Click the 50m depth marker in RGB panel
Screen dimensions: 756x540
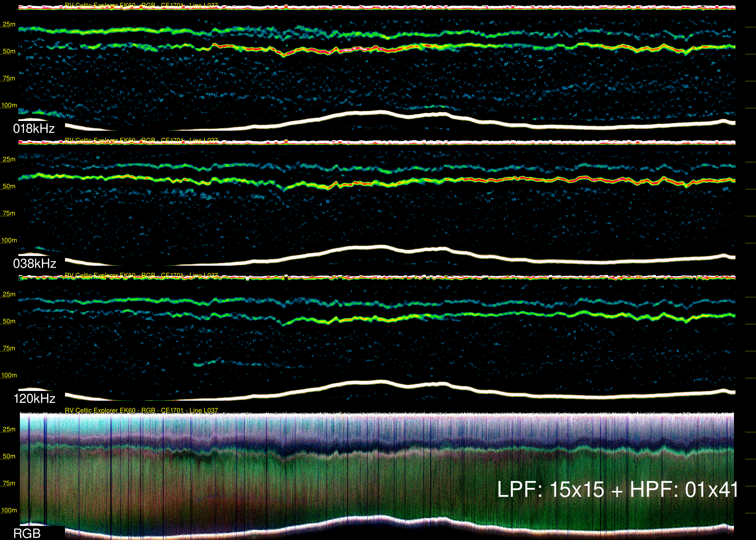(9, 456)
